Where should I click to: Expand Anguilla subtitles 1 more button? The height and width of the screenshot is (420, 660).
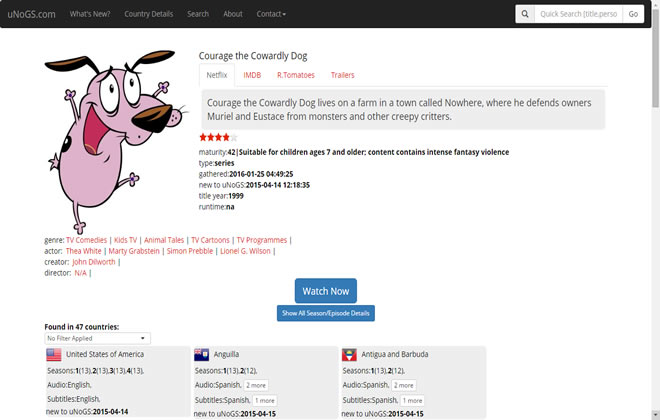pyautogui.click(x=265, y=400)
